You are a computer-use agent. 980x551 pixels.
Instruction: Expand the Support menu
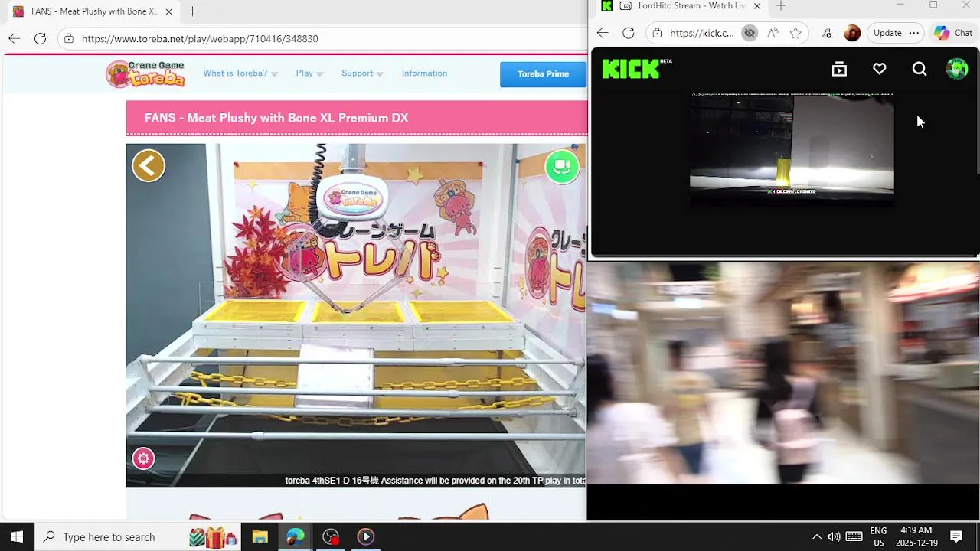(362, 73)
